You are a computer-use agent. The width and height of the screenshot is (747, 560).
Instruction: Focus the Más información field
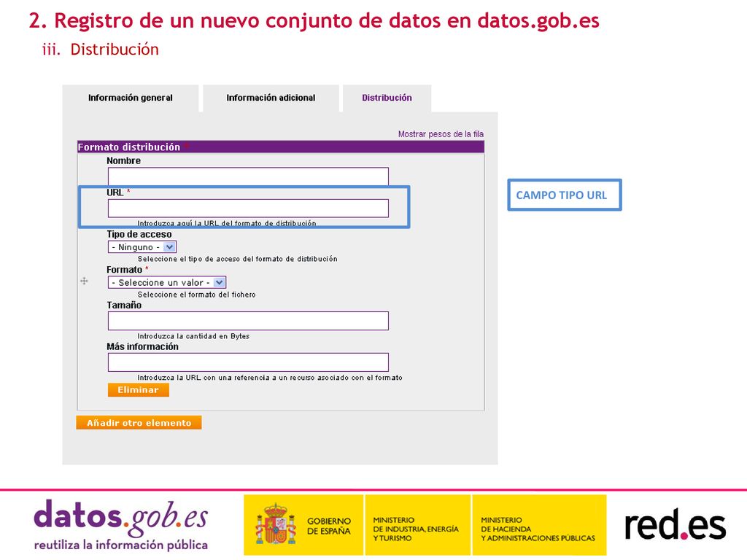(248, 362)
